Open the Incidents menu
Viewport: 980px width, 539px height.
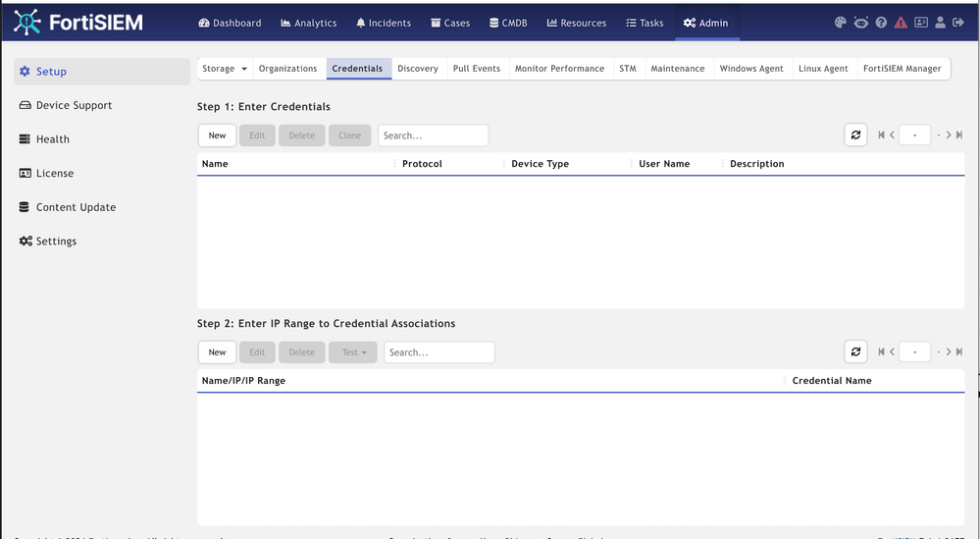point(384,23)
